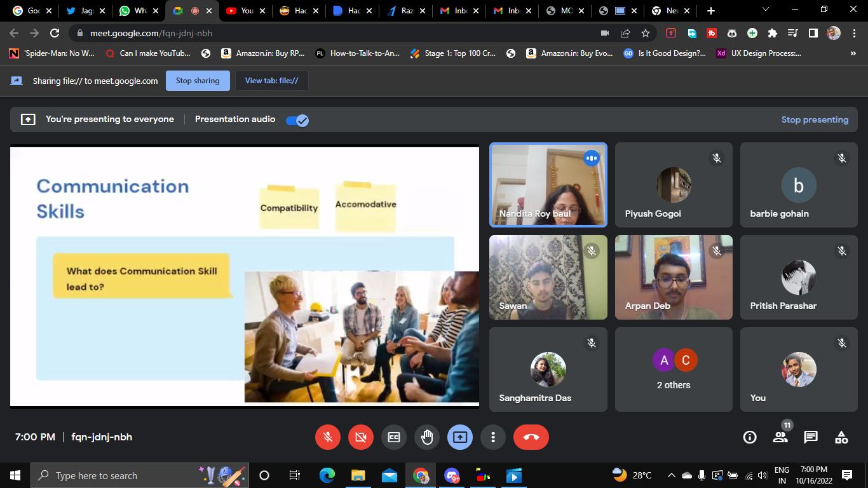Image resolution: width=868 pixels, height=488 pixels.
Task: Open the chat with everyone panel
Action: 811,437
